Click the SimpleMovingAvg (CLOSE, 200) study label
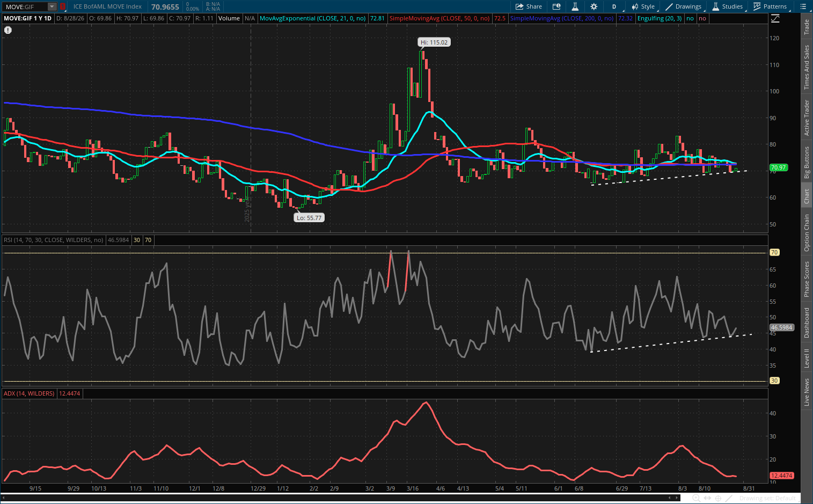This screenshot has height=504, width=813. point(562,18)
